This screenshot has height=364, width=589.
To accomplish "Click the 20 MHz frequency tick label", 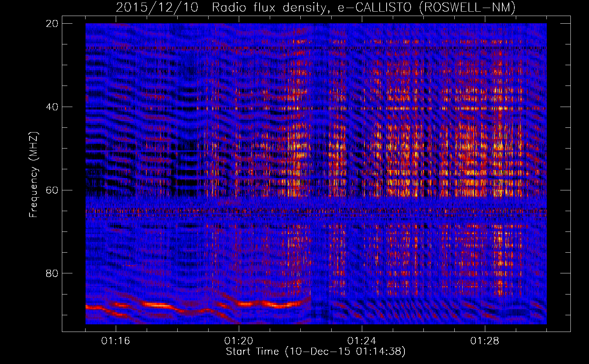I will pos(52,23).
